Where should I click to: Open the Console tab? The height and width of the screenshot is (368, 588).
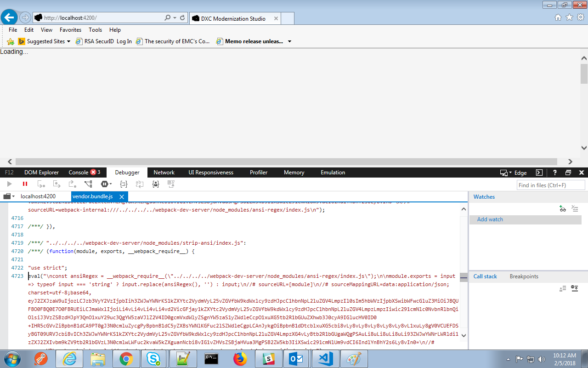84,172
